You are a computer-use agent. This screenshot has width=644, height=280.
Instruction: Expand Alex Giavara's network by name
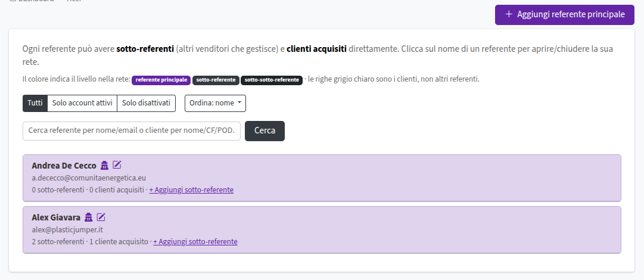click(56, 217)
